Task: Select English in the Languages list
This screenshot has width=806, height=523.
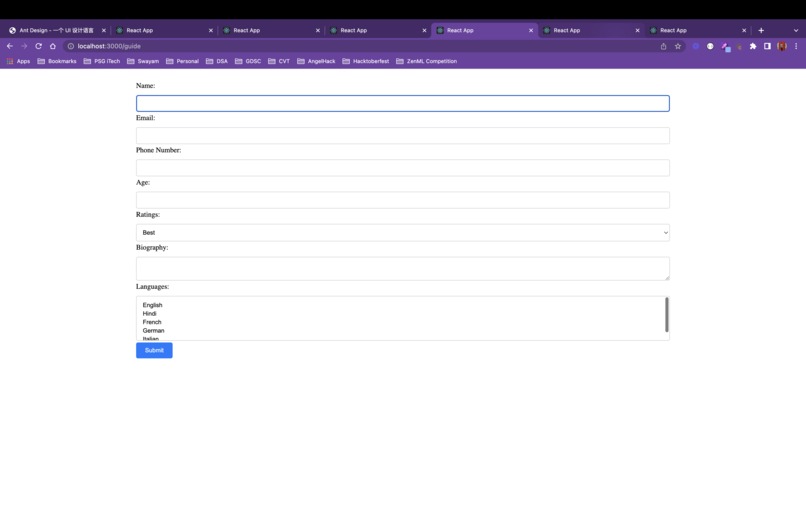Action: pyautogui.click(x=152, y=305)
